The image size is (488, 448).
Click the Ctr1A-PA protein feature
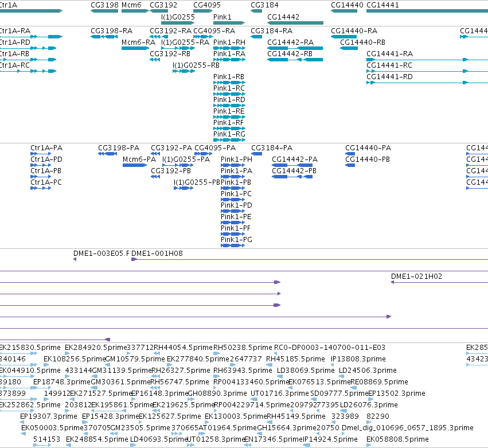[x=41, y=154]
